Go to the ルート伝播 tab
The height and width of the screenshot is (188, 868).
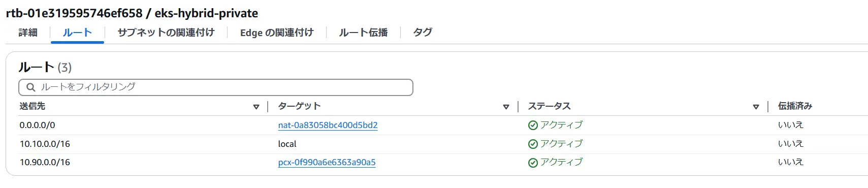point(363,33)
